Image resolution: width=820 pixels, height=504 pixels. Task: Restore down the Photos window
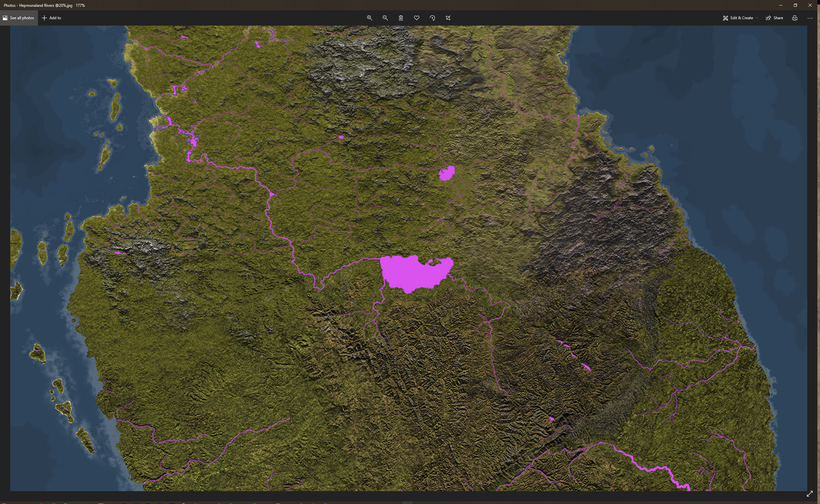pos(795,5)
